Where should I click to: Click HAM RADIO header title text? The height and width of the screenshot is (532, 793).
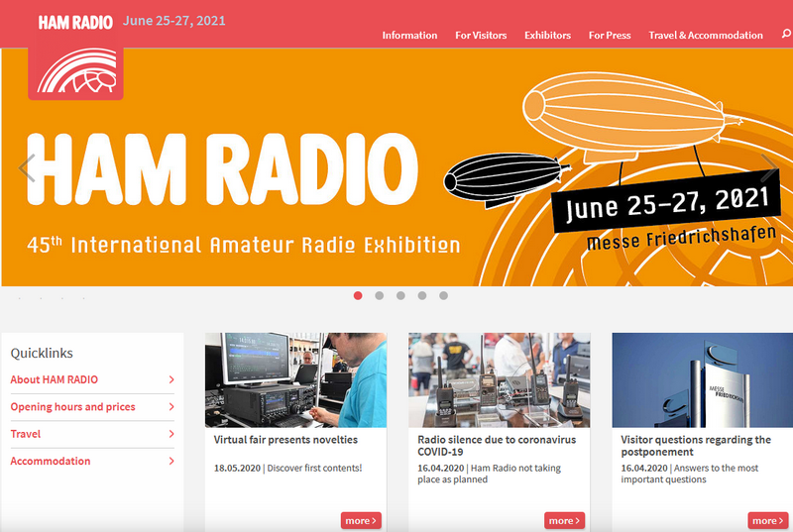(x=75, y=22)
